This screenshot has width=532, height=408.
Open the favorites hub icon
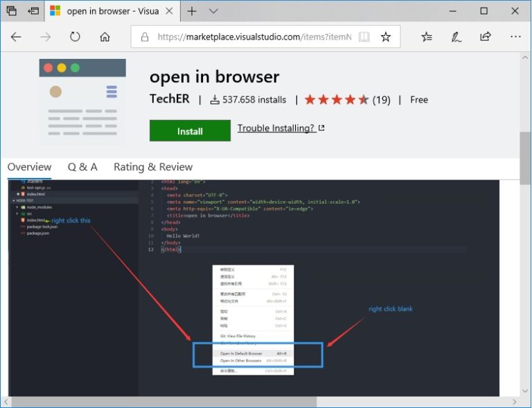click(427, 37)
